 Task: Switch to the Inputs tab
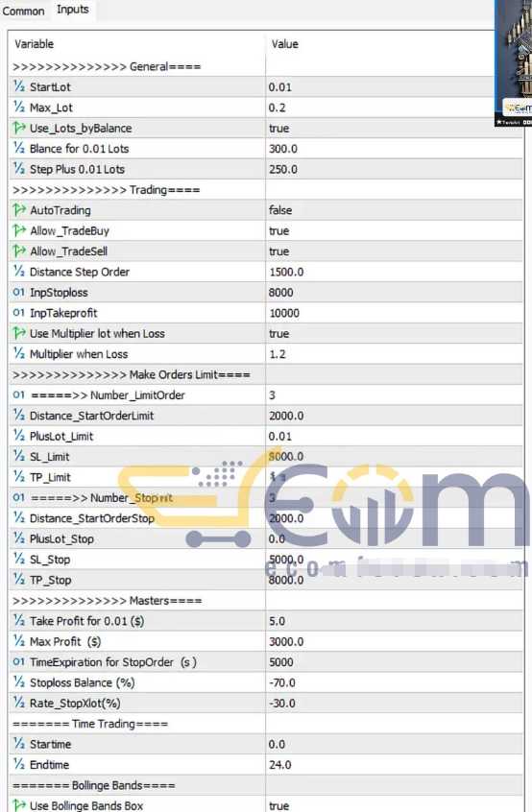[73, 10]
